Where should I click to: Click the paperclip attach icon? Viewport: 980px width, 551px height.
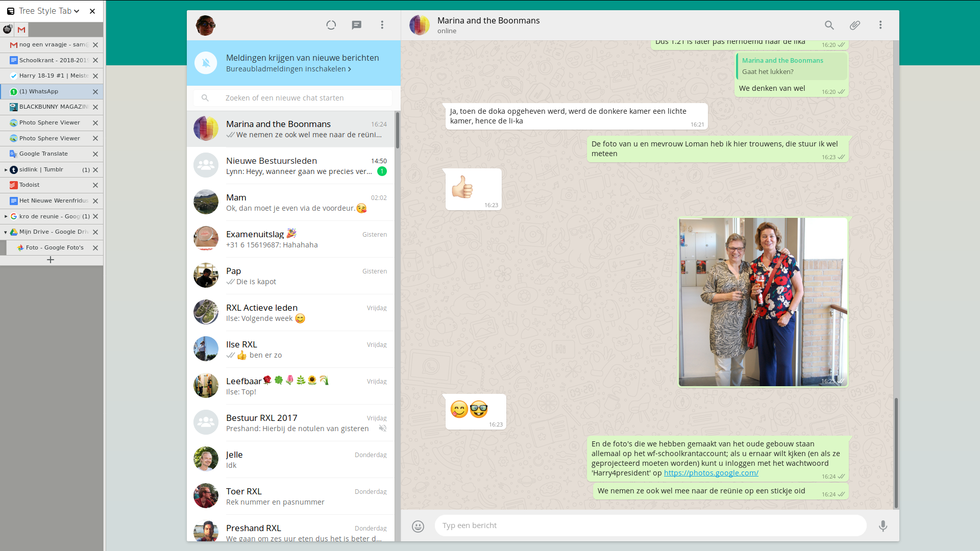pos(854,25)
